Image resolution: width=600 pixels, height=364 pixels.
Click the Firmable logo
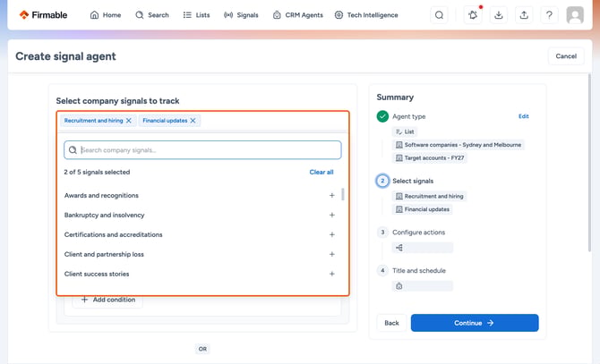click(x=43, y=15)
